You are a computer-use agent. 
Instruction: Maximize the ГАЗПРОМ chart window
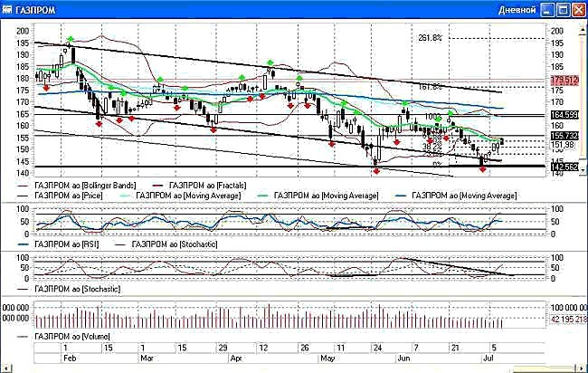point(563,10)
